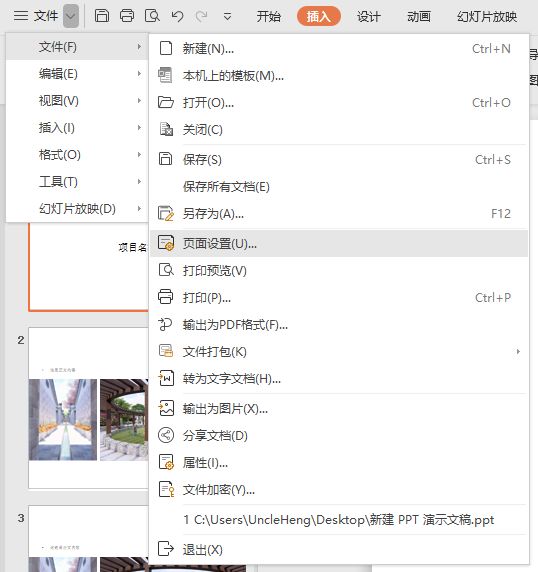Image resolution: width=538 pixels, height=572 pixels.
Task: Switch to the 开始 ribbon tab
Action: pos(268,16)
